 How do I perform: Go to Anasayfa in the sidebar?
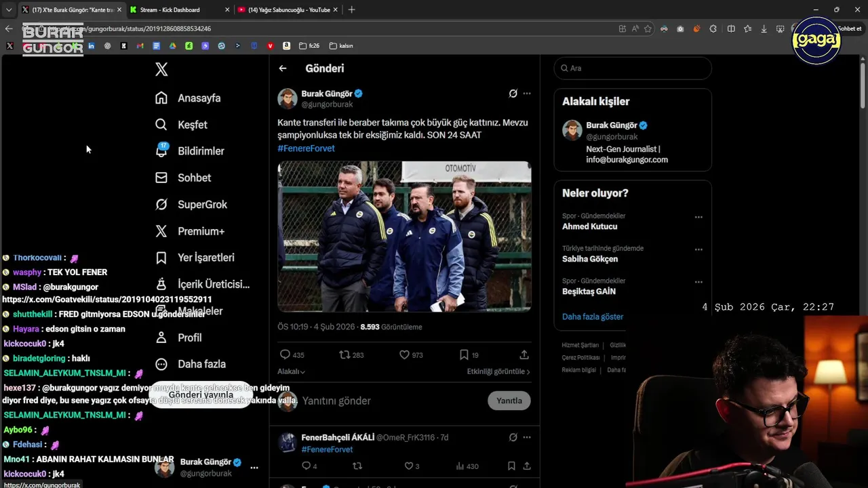point(188,98)
